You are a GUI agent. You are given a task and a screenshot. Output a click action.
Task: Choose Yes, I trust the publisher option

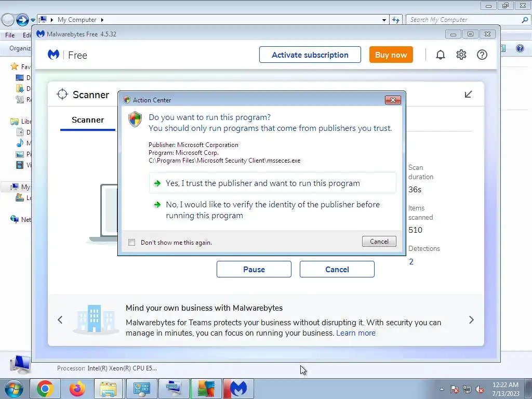point(272,183)
